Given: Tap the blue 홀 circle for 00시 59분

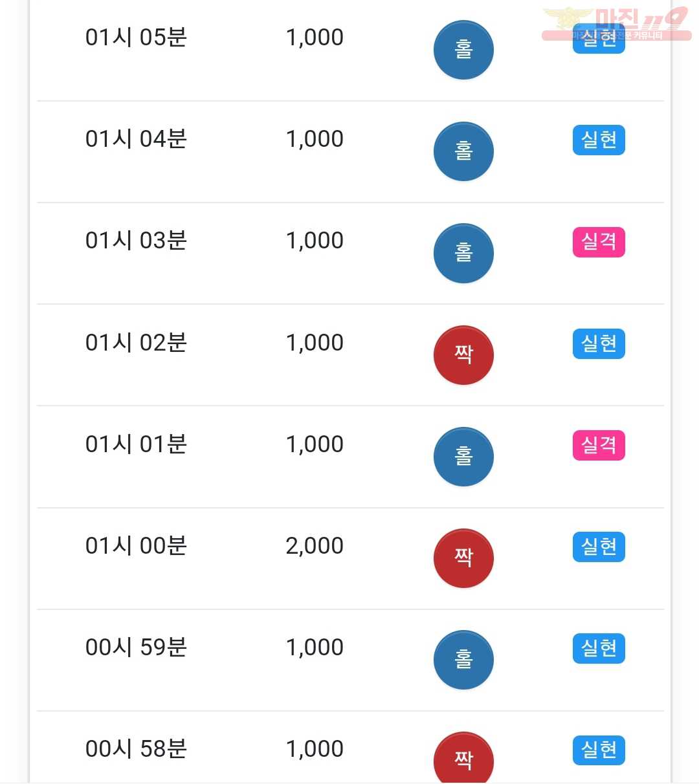Looking at the screenshot, I should [463, 660].
